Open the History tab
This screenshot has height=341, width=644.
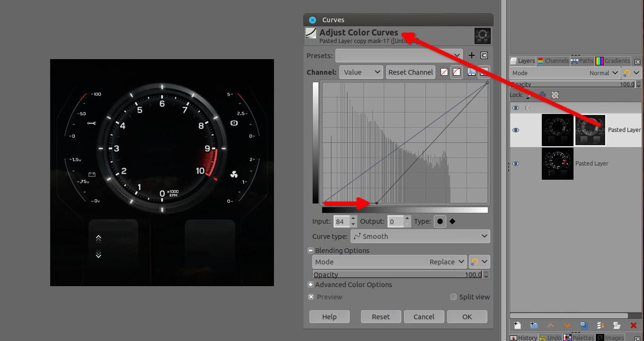point(523,338)
